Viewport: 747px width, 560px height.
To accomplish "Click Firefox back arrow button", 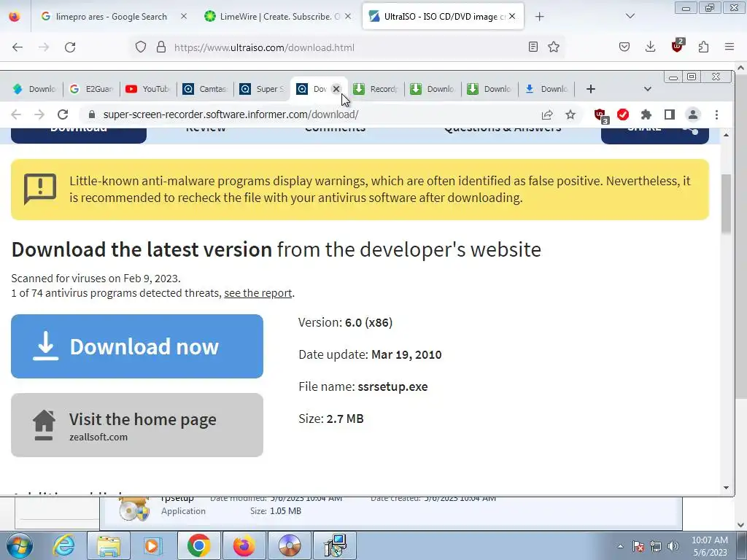I will [x=18, y=47].
